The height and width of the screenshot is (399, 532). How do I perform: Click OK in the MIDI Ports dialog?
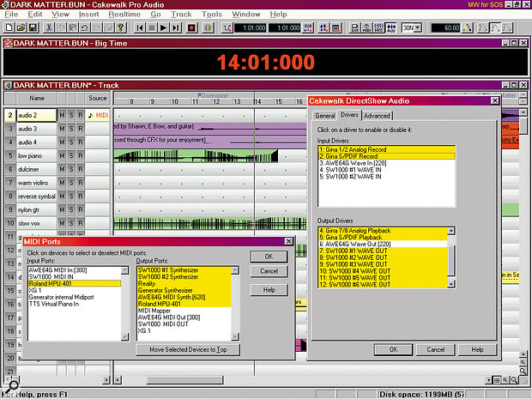click(269, 257)
